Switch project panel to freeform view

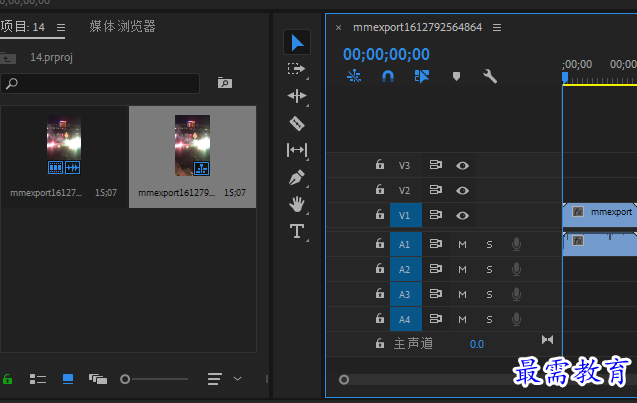98,379
